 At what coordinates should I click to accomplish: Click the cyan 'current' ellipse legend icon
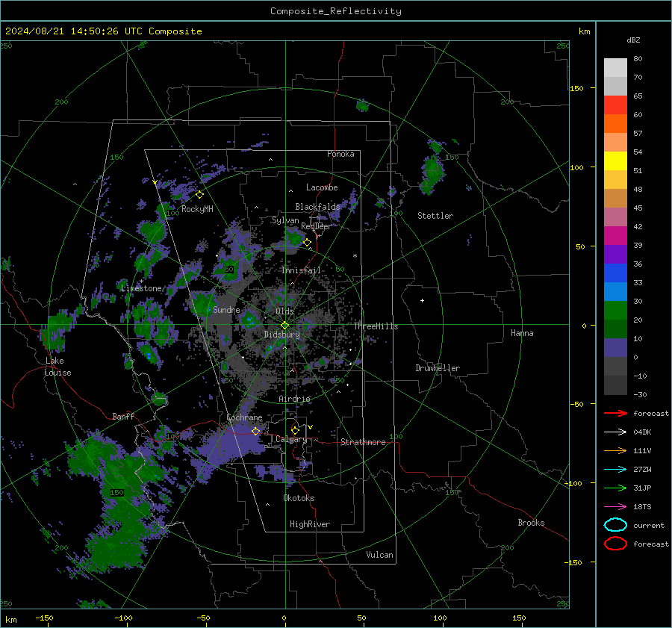pos(615,525)
